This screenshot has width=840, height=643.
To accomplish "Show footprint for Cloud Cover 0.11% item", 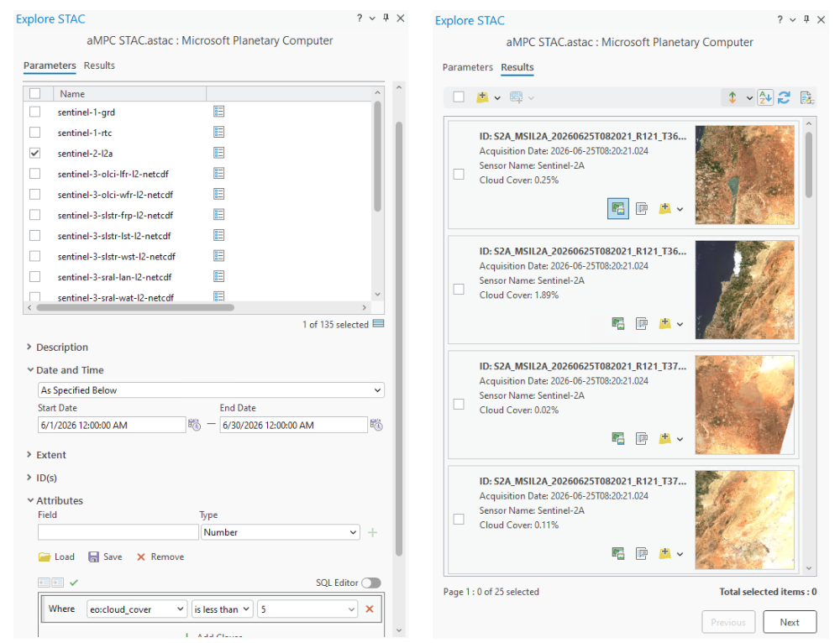I will [x=618, y=553].
